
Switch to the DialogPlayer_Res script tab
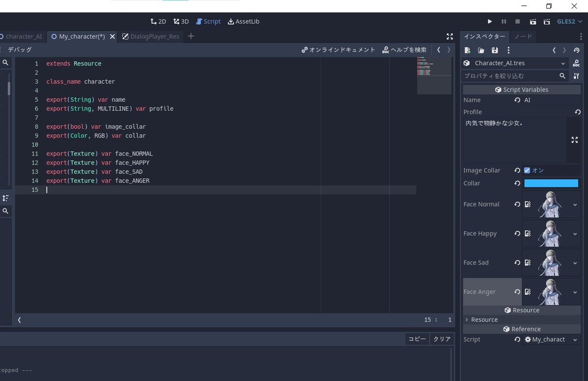click(150, 36)
